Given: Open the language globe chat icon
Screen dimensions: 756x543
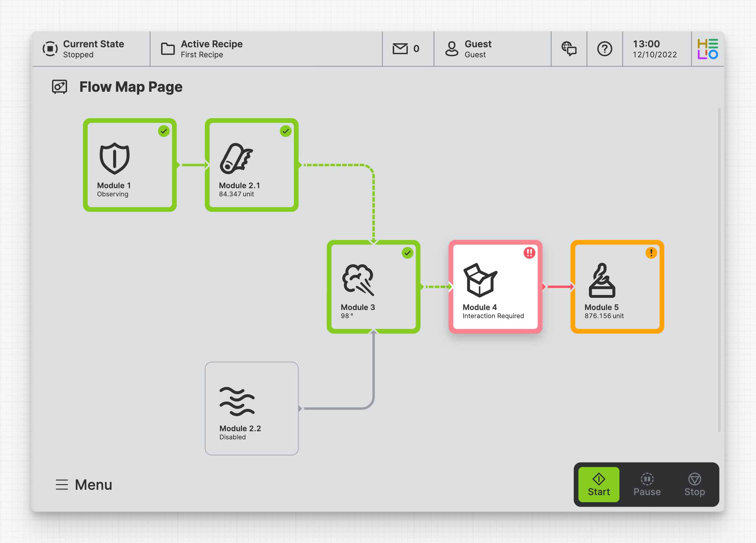Looking at the screenshot, I should tap(569, 49).
